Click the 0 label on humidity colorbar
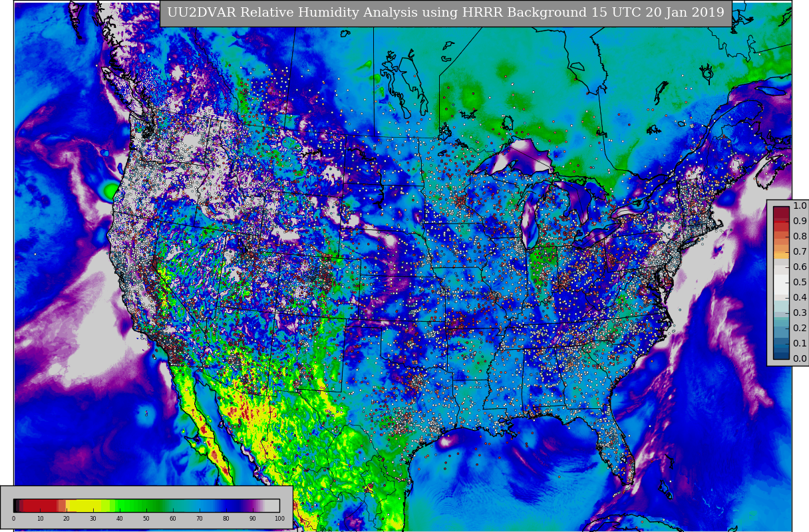809x532 pixels. (x=13, y=519)
